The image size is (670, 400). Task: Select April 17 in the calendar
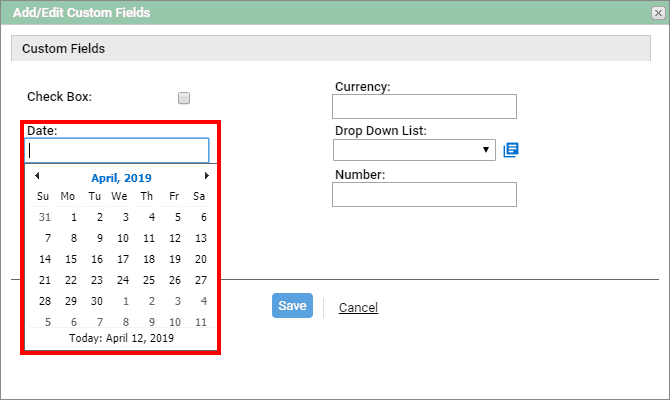(x=123, y=259)
